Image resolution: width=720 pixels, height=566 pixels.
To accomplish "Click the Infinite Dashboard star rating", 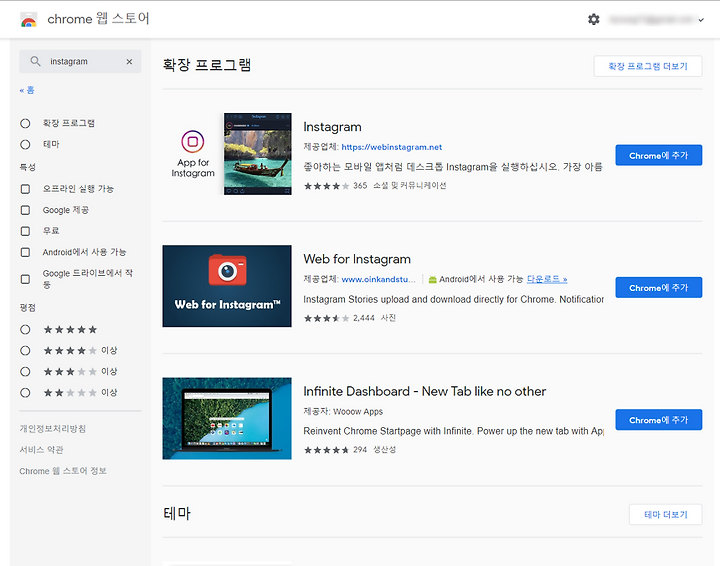I will pyautogui.click(x=326, y=450).
